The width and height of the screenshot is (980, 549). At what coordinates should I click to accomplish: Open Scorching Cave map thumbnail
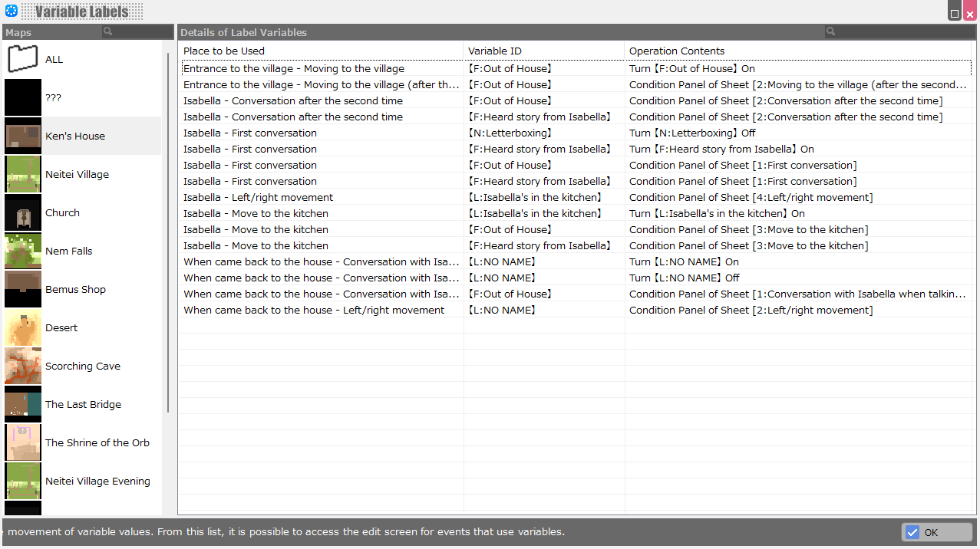23,366
